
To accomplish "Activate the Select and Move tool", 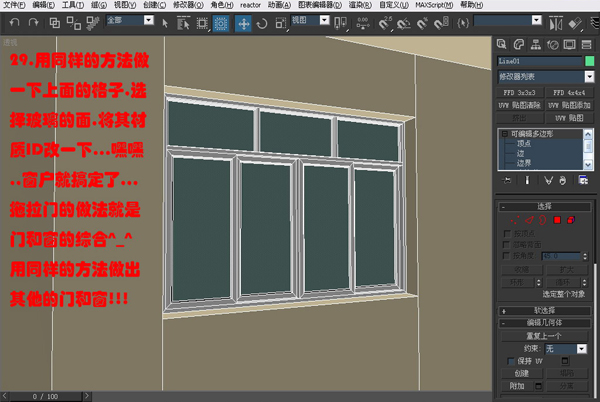I will click(243, 24).
